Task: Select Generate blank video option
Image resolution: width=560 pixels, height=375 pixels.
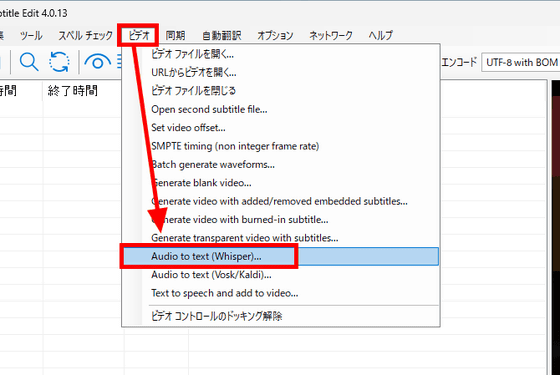Action: [x=281, y=183]
